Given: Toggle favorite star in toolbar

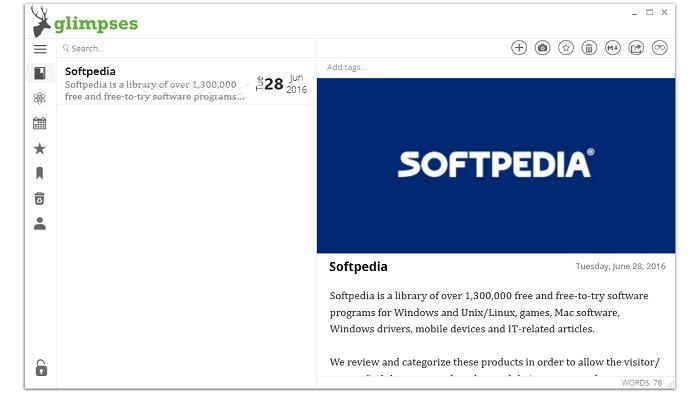Looking at the screenshot, I should [x=566, y=48].
